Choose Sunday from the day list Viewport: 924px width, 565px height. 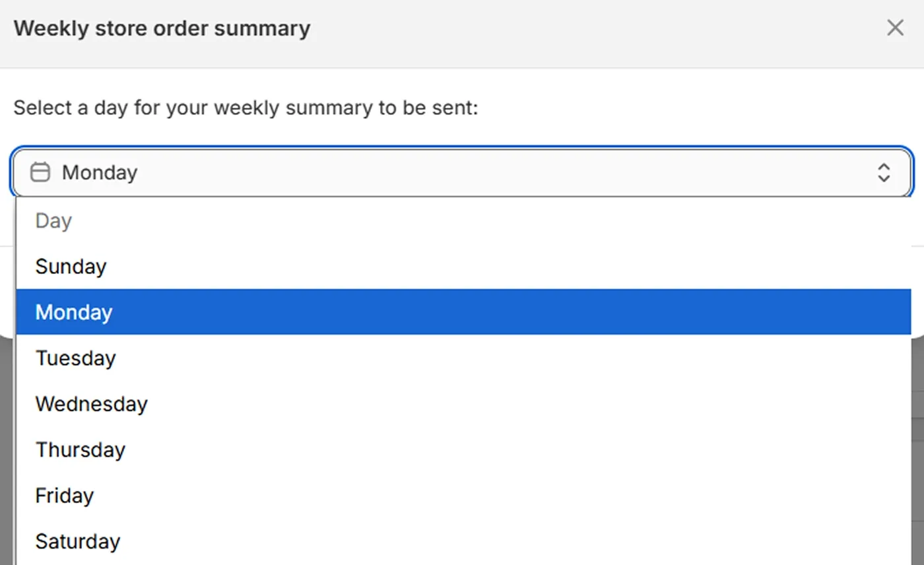point(71,267)
